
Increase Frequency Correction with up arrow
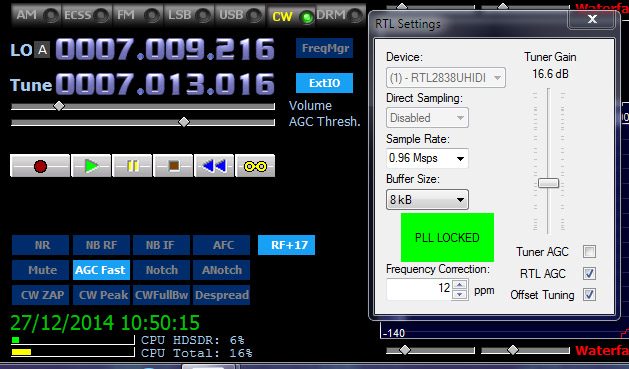460,284
